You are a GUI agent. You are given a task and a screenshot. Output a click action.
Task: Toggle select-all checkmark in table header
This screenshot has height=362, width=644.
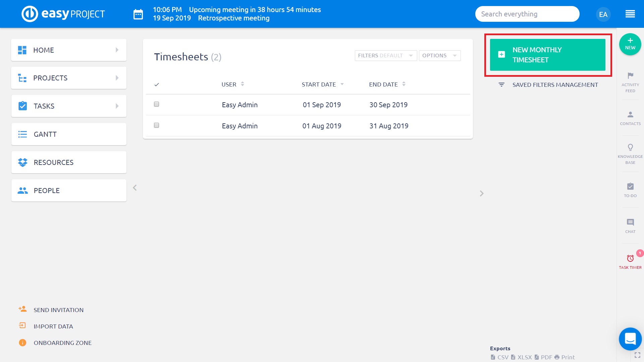[x=156, y=84]
